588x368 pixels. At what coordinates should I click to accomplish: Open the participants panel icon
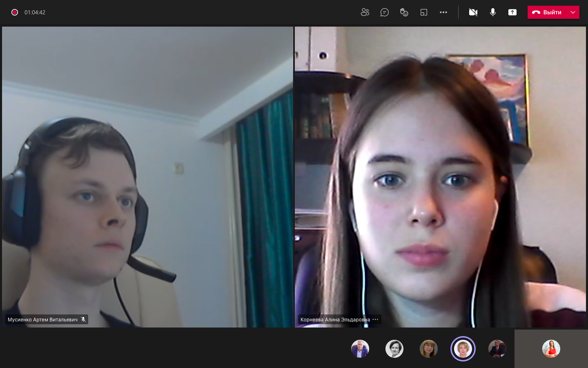[365, 12]
